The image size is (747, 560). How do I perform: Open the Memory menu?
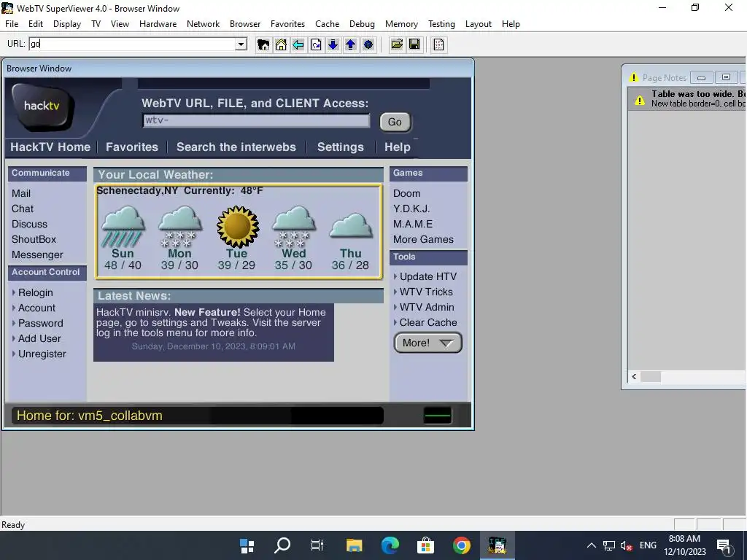(x=401, y=24)
